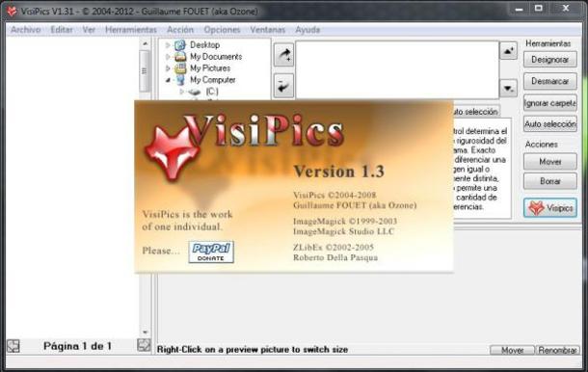This screenshot has height=372, width=588.
Task: Move folder up in list icon
Action: [x=509, y=51]
